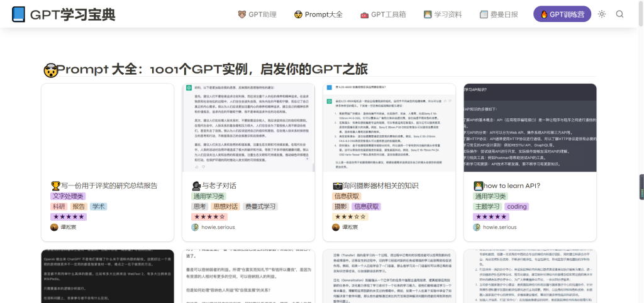
Task: Click 通用学习类 tag under how to learn API
Action: (x=491, y=196)
